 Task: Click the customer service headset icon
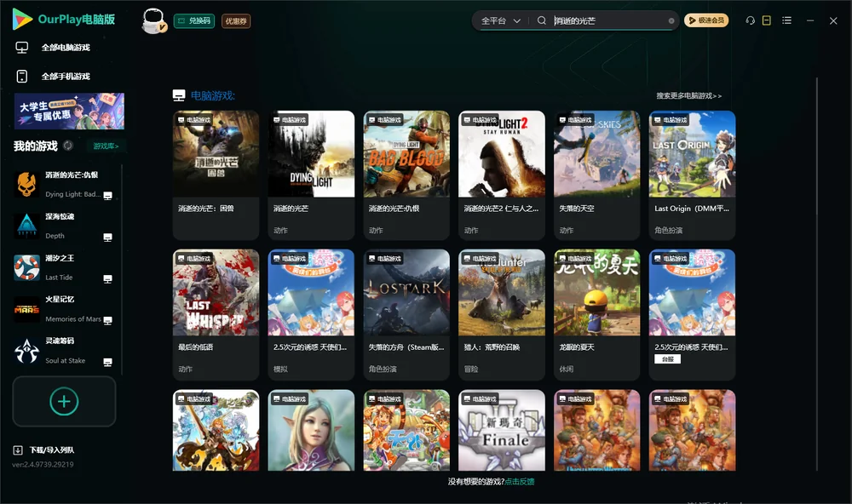tap(750, 20)
